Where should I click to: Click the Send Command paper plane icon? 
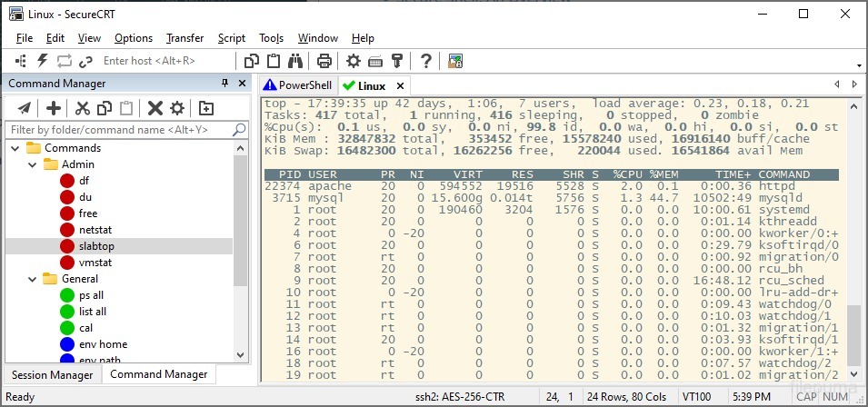click(25, 108)
